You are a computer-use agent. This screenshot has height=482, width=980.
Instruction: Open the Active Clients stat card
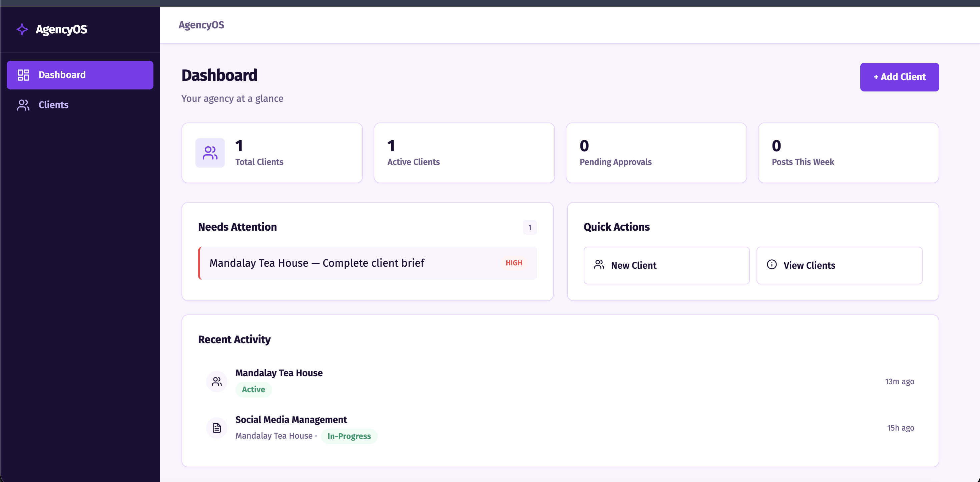(464, 153)
